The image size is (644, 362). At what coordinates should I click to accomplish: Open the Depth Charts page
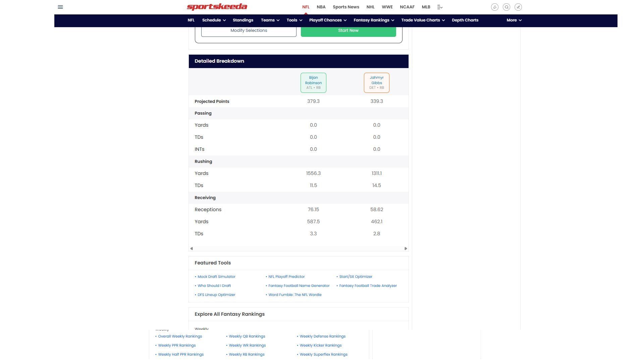(x=465, y=20)
